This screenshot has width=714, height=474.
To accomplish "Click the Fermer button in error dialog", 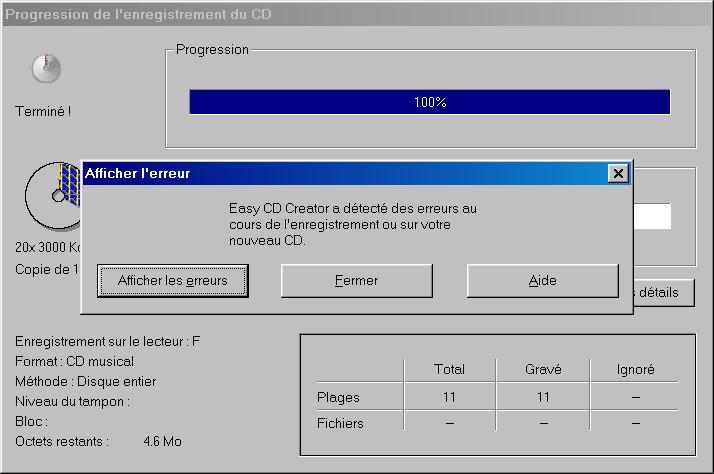I will [x=357, y=280].
